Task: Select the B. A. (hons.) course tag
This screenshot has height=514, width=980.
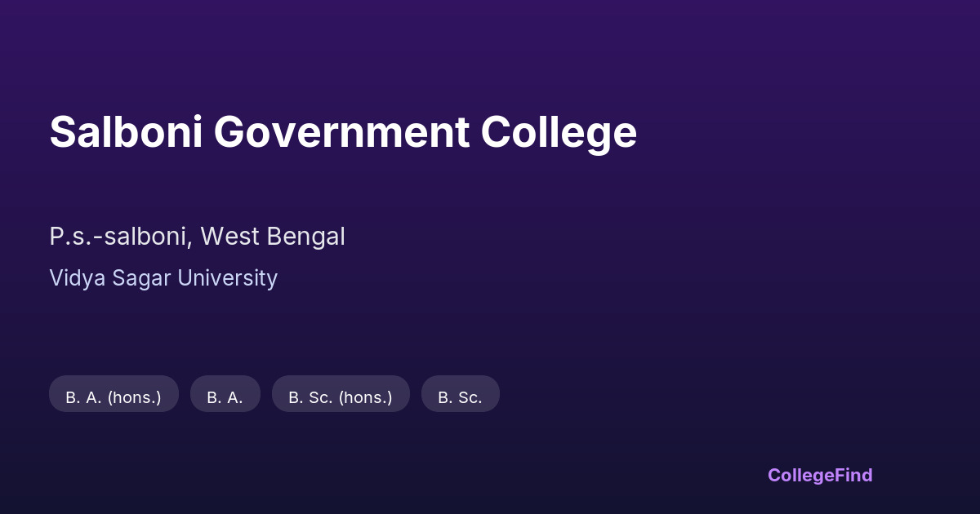Action: 114,397
